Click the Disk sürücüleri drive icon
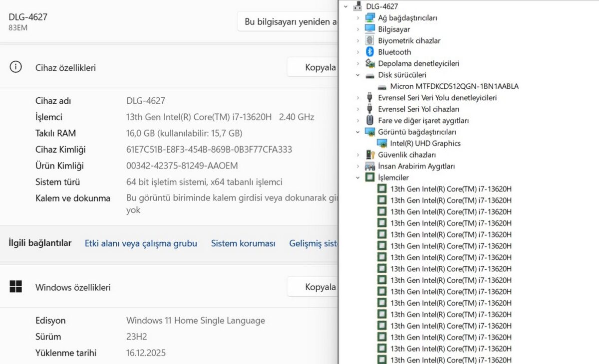 370,75
